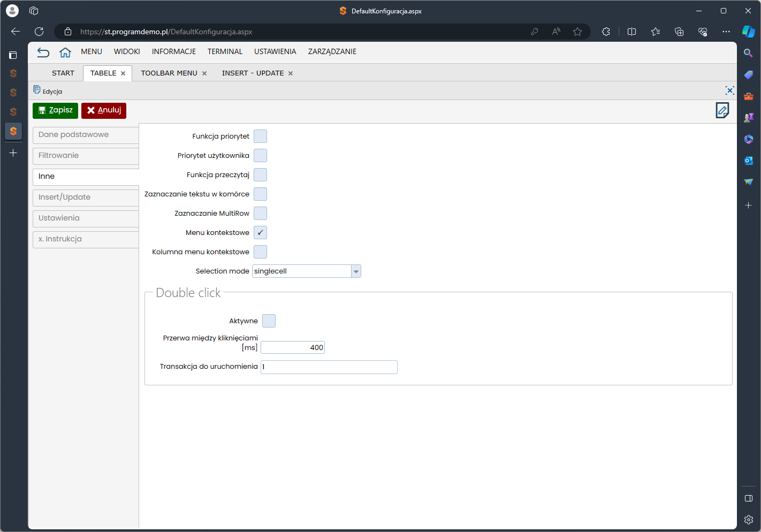761x532 pixels.
Task: Open x. Instrukcja section
Action: tap(86, 239)
